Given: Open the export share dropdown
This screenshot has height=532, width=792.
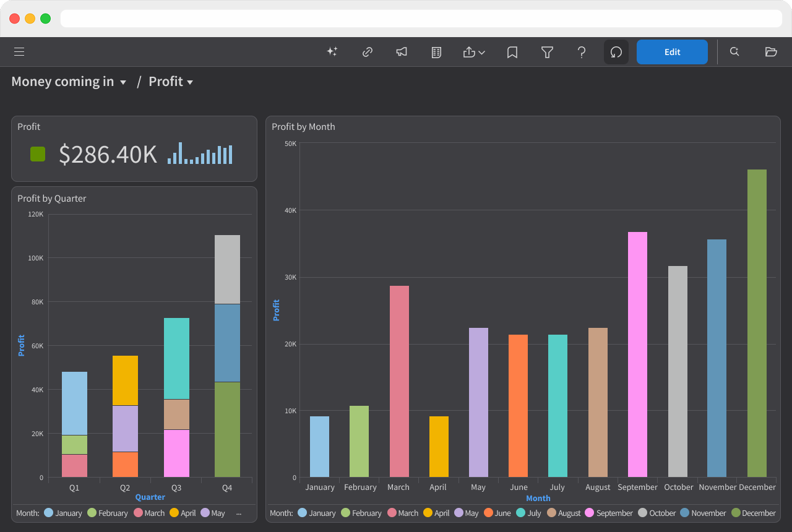Looking at the screenshot, I should click(474, 52).
